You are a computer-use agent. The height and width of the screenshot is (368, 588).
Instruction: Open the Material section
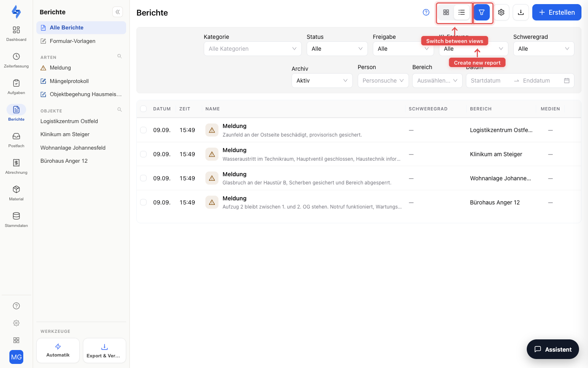click(16, 193)
